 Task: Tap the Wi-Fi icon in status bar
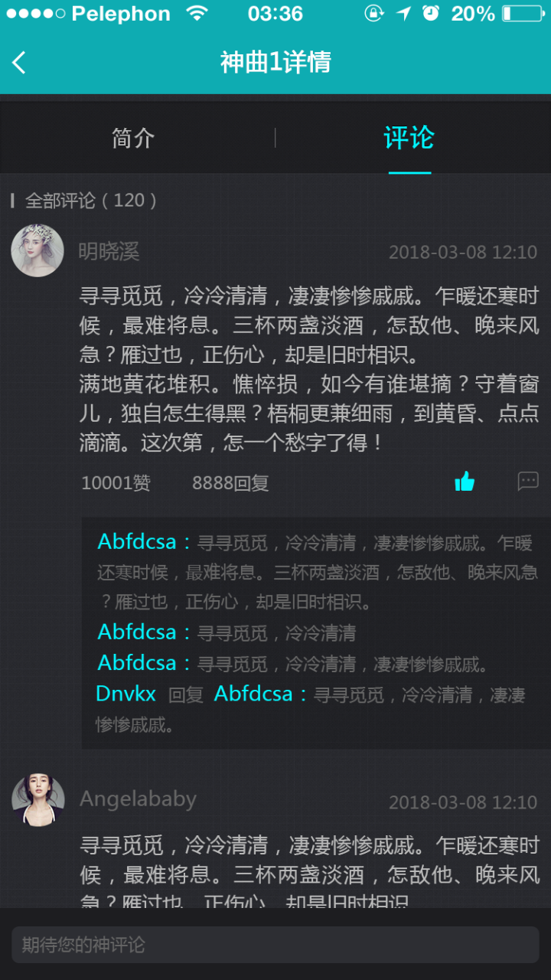[x=197, y=13]
